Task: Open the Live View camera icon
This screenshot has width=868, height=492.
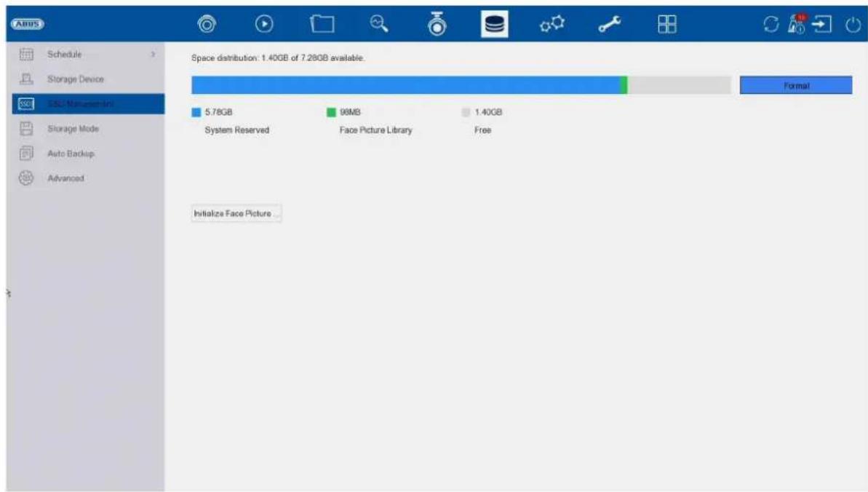Action: [x=207, y=24]
